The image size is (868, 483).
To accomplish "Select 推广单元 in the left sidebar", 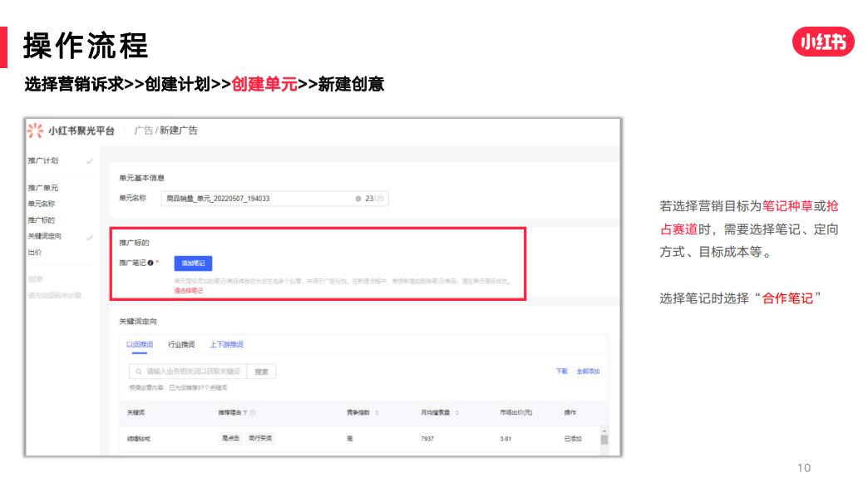I will 43,188.
